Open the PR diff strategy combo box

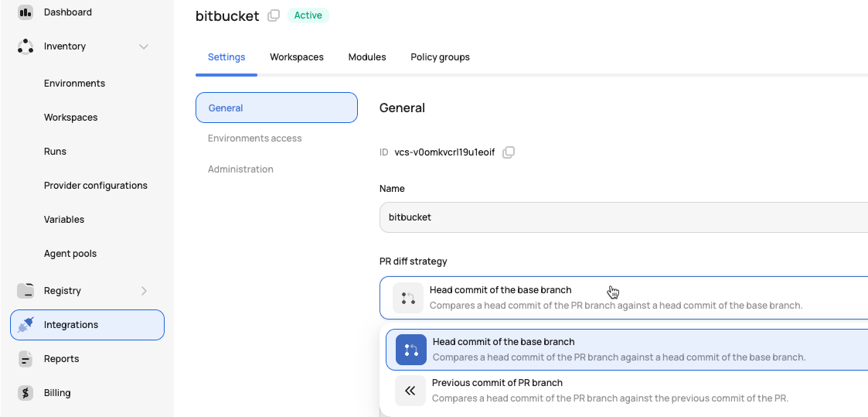[623, 298]
